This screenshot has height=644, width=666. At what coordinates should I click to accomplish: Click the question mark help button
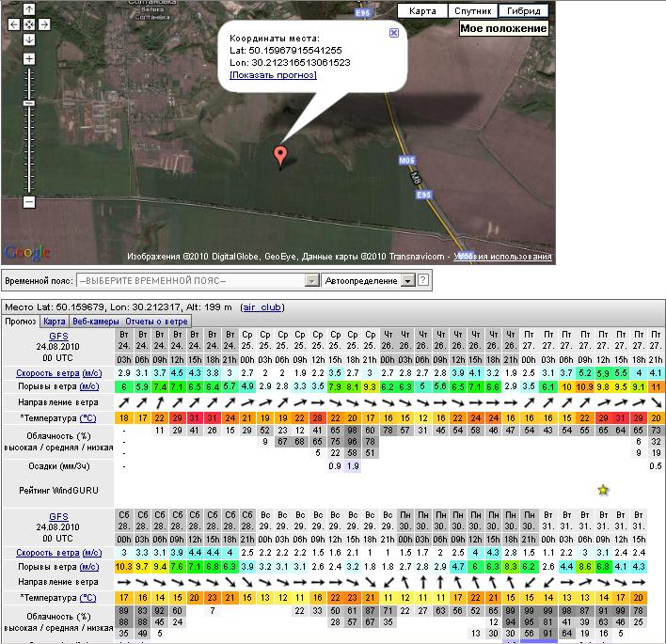coord(423,280)
